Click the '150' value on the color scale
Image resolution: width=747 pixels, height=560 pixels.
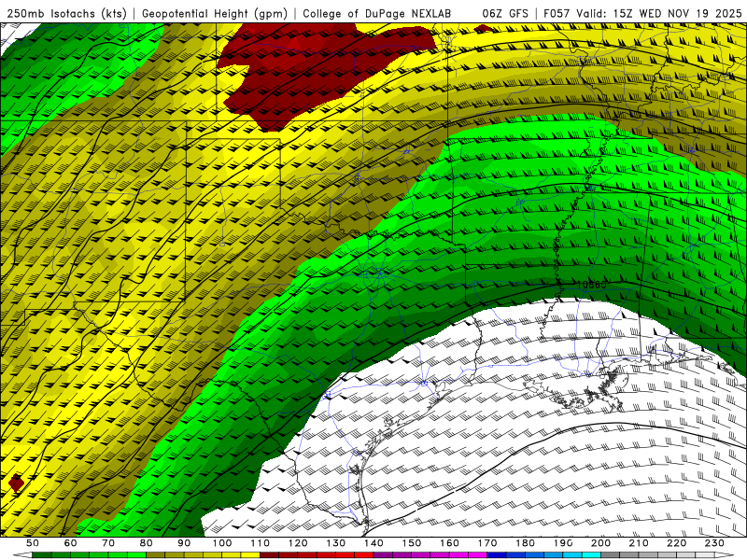coord(411,543)
